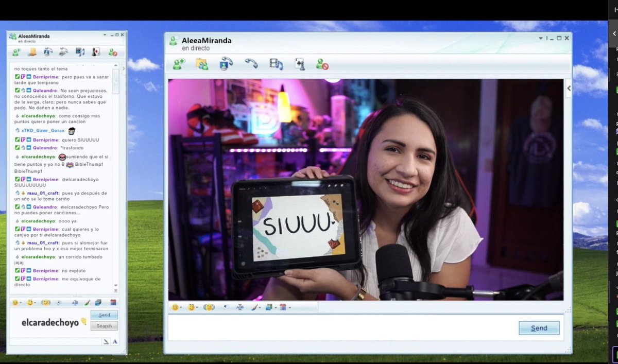
Task: Open options dropdown arrow in chat title bar
Action: pos(105,35)
